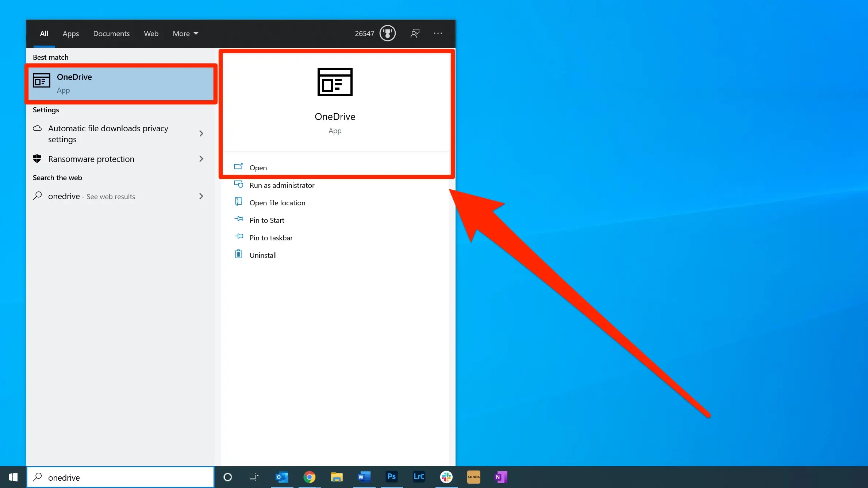
Task: Click the onedrive search input field
Action: (x=120, y=477)
